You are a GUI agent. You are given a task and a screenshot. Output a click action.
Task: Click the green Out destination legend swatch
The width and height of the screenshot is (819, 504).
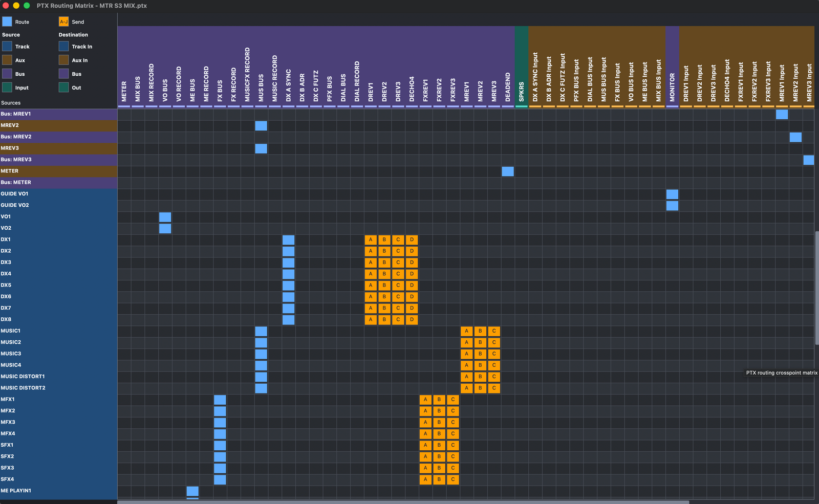coord(64,87)
